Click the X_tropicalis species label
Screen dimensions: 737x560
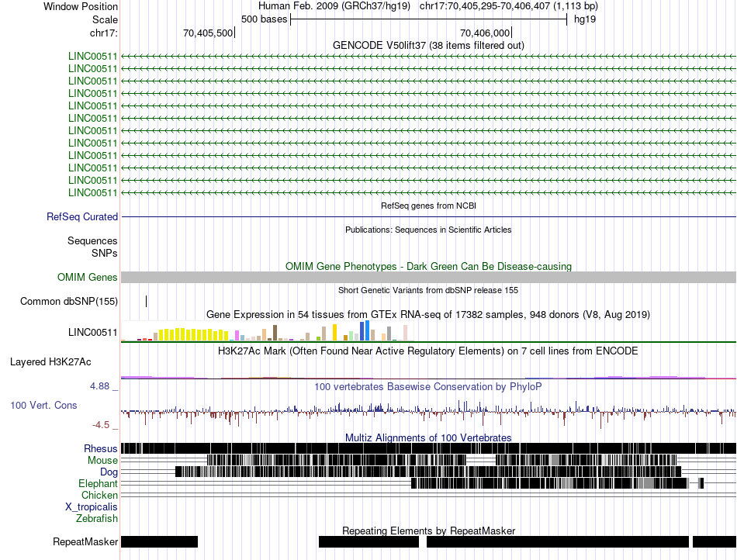[92, 507]
